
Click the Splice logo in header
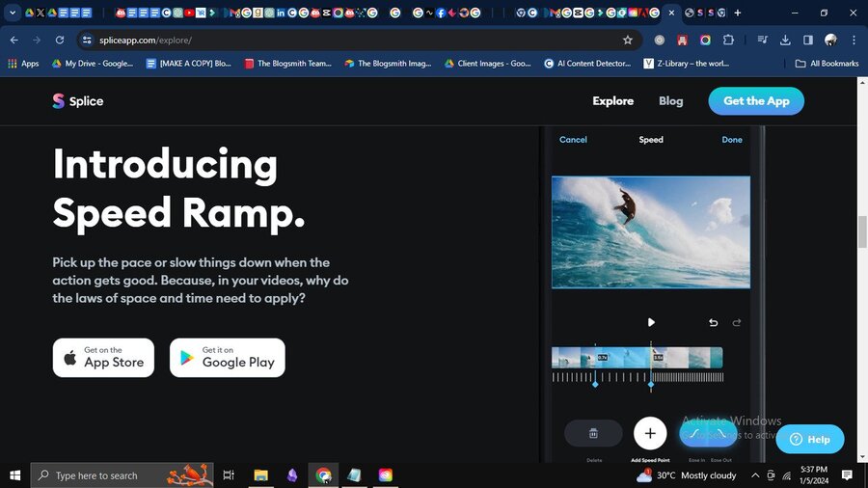tap(78, 100)
